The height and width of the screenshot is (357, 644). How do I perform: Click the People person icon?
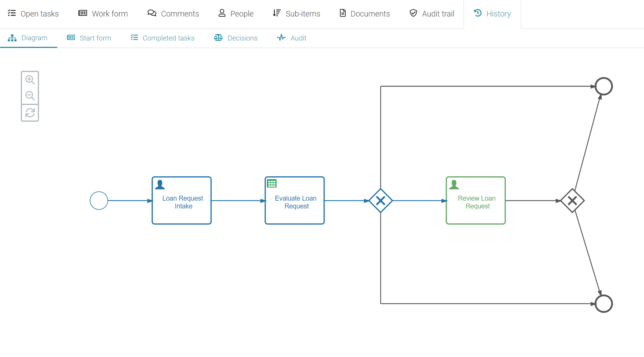[x=222, y=13]
